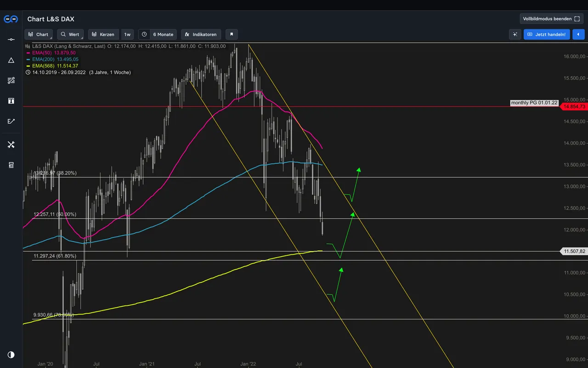The image size is (588, 368).
Task: Click the EMA(200) legend entry
Action: coord(52,59)
